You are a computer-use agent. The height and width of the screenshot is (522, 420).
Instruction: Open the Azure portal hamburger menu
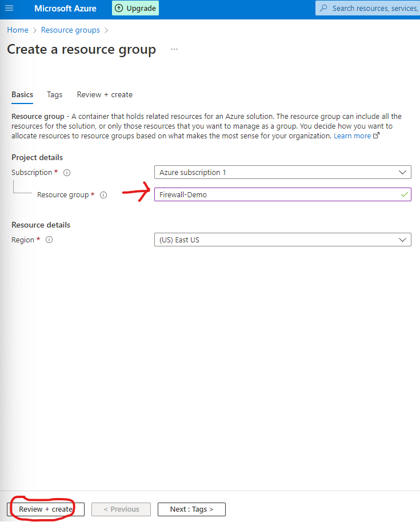pos(9,8)
